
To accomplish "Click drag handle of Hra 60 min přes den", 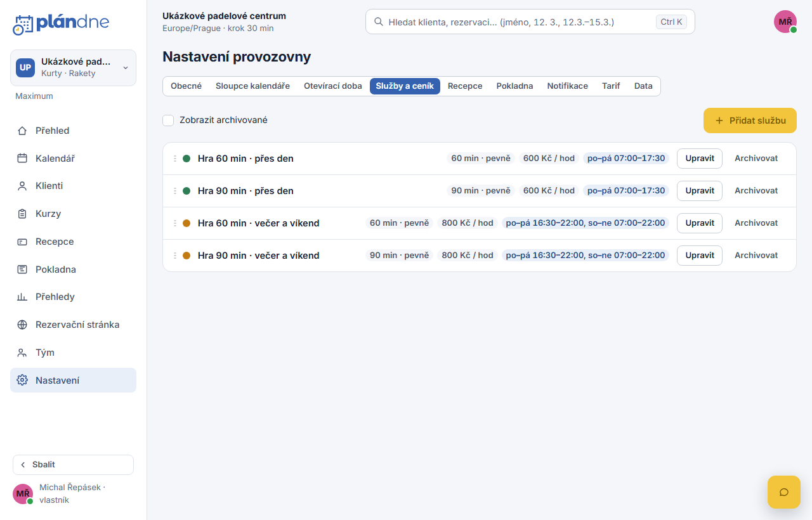I will click(175, 159).
